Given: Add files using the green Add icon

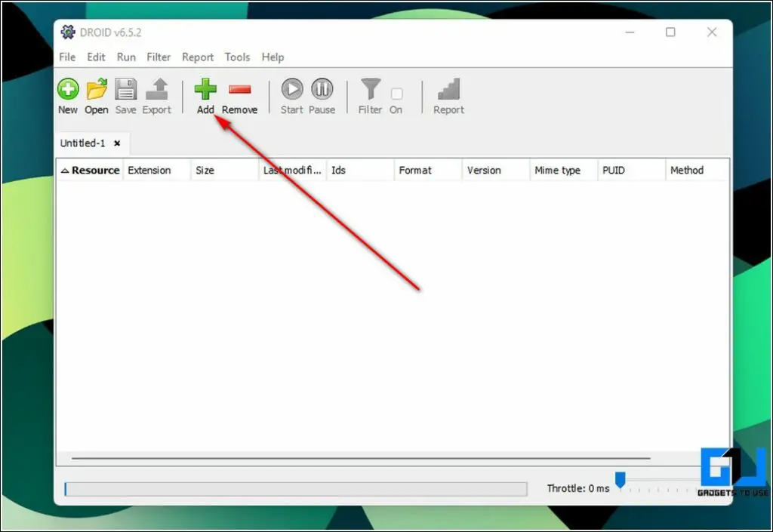Looking at the screenshot, I should (205, 89).
